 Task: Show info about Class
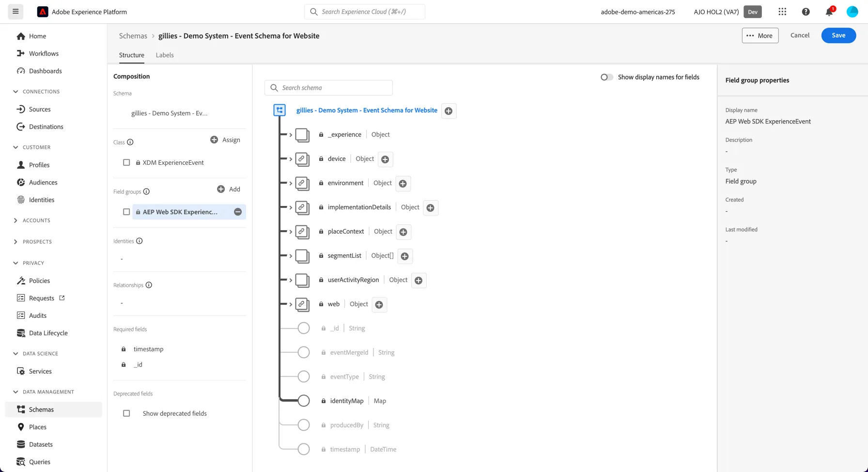[130, 142]
